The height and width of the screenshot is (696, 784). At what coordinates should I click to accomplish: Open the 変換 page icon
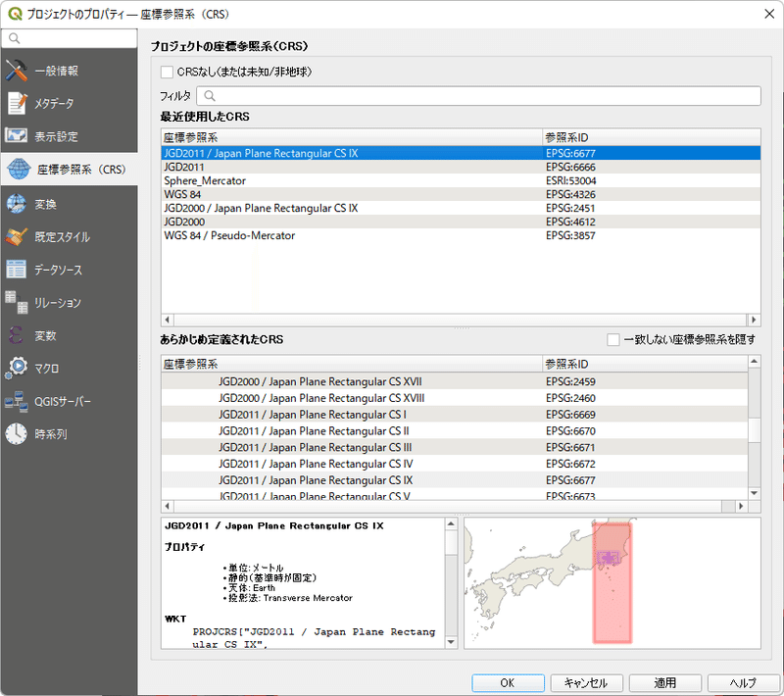[16, 204]
